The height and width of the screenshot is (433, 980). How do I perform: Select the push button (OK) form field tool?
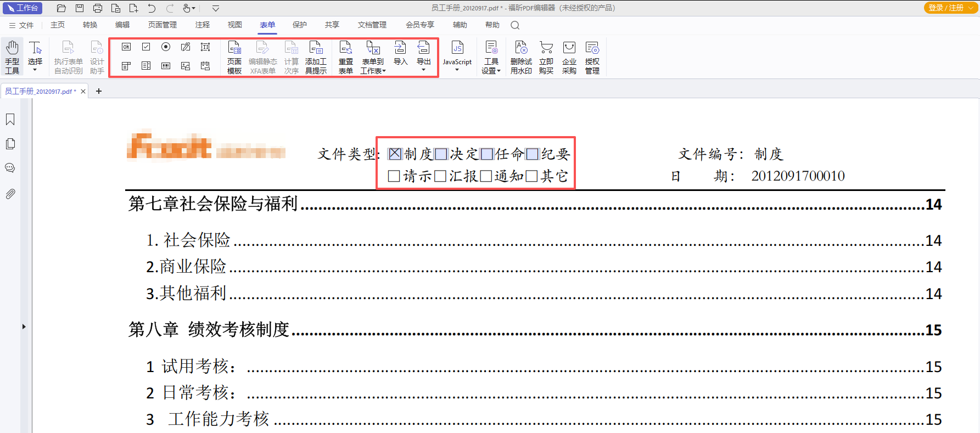coord(126,47)
